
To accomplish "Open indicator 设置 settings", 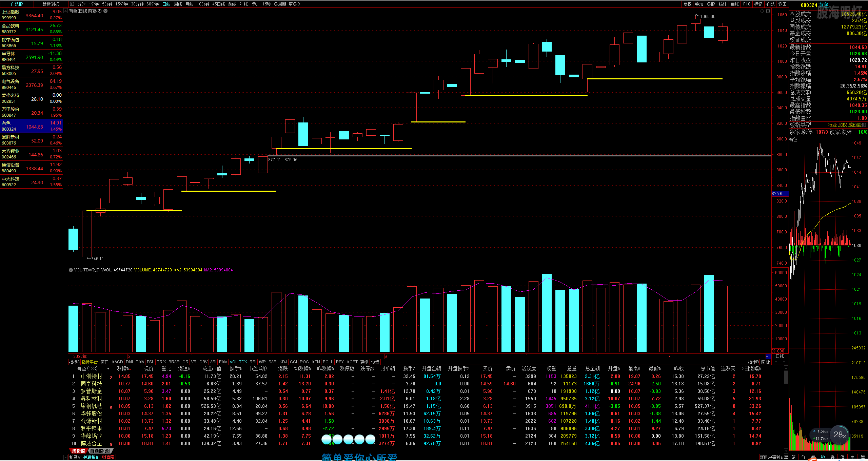I will tap(375, 362).
